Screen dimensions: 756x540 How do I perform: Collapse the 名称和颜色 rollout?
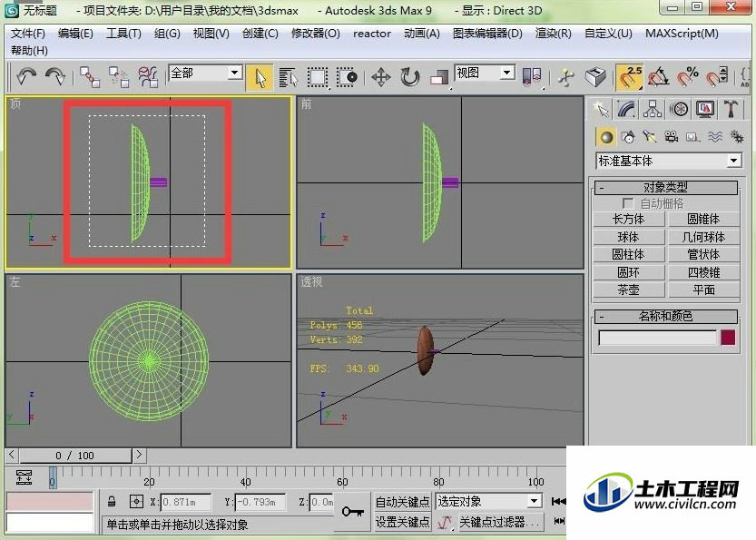(x=666, y=316)
